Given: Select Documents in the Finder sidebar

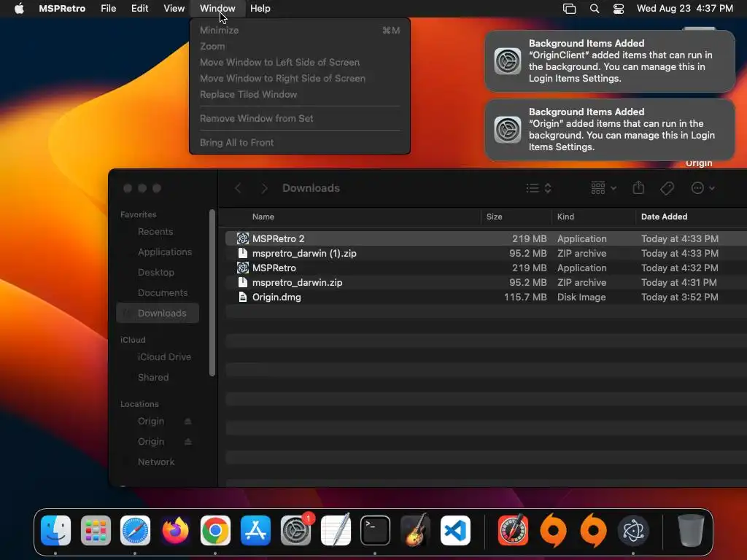Looking at the screenshot, I should [158, 293].
